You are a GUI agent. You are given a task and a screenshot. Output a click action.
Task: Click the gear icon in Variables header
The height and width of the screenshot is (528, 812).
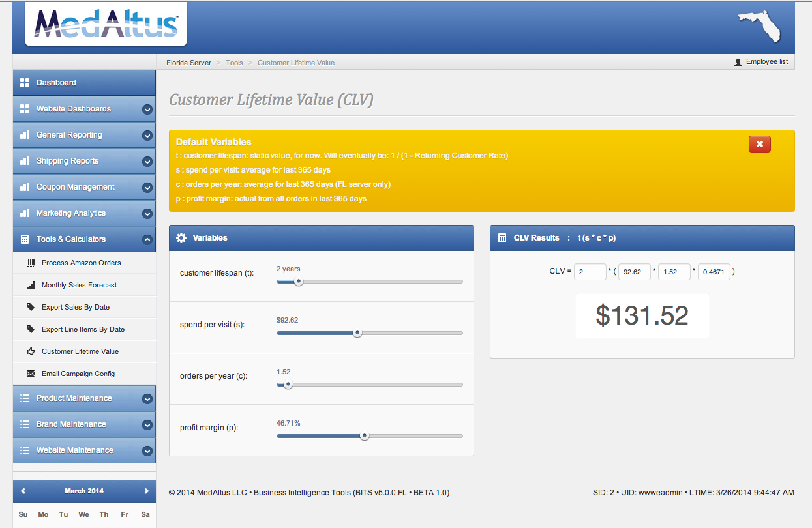click(x=181, y=238)
